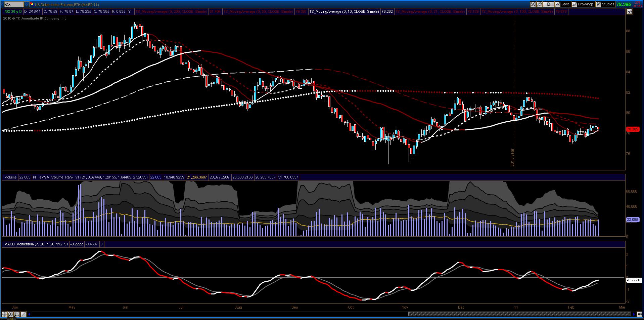The width and height of the screenshot is (644, 320).
Task: Click the high value 'H: 78.87'
Action: pyautogui.click(x=66, y=11)
